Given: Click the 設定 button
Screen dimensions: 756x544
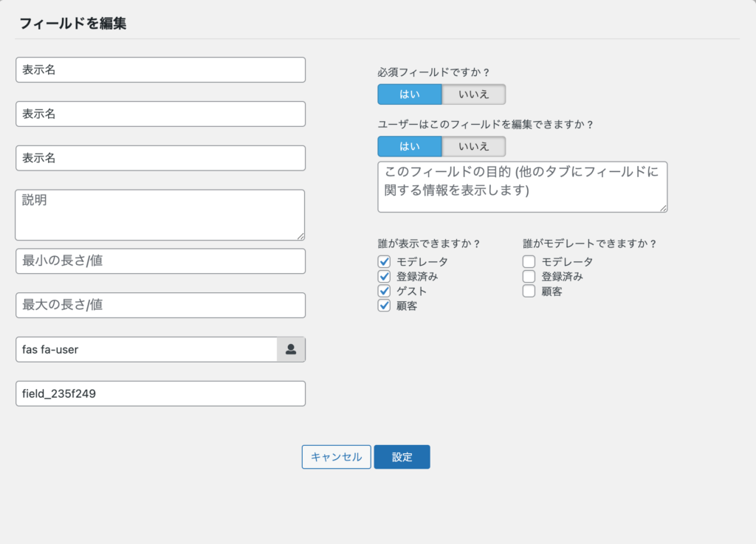Looking at the screenshot, I should click(402, 457).
